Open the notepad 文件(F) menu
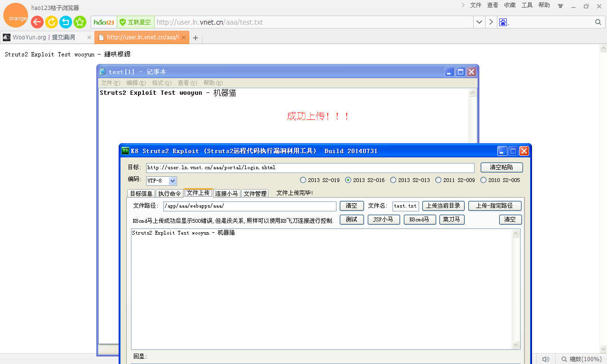 (x=111, y=83)
